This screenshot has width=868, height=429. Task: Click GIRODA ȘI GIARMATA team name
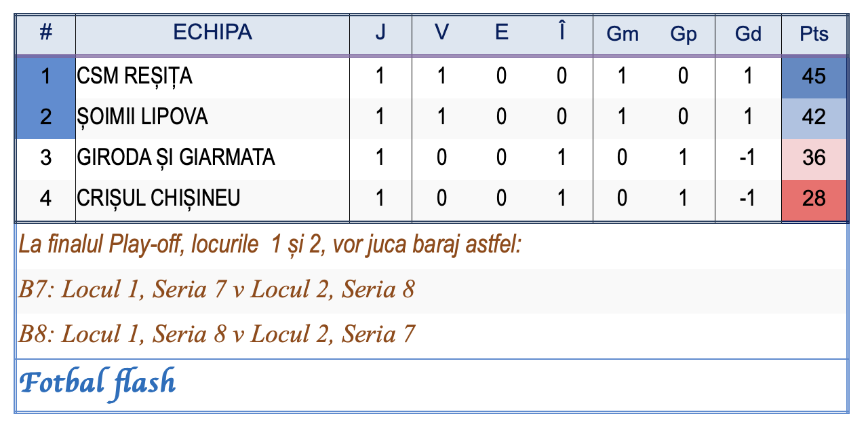pyautogui.click(x=176, y=158)
